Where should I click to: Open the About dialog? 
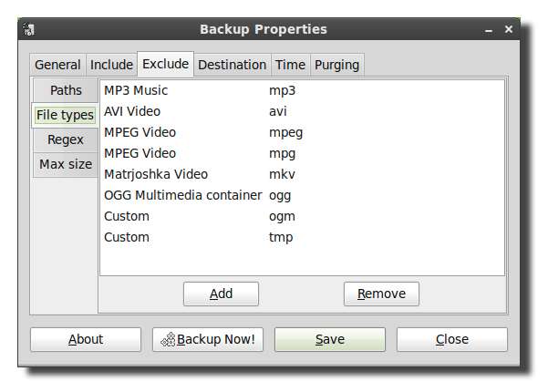coord(86,339)
